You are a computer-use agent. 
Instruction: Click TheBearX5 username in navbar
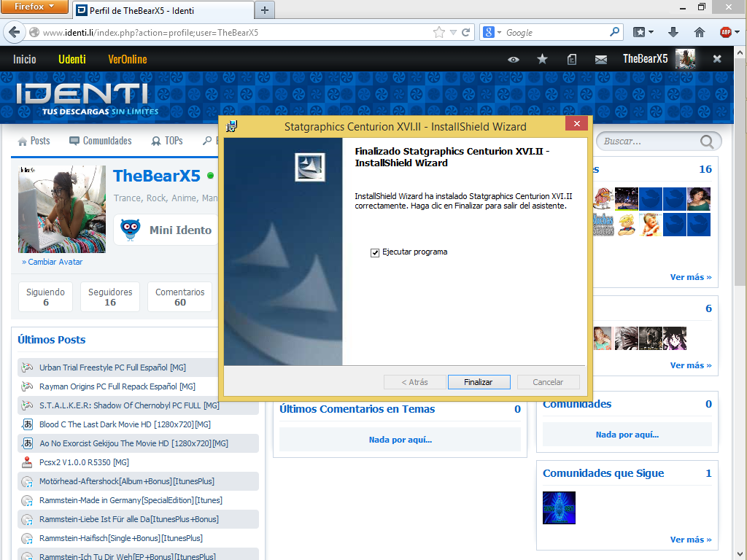645,59
